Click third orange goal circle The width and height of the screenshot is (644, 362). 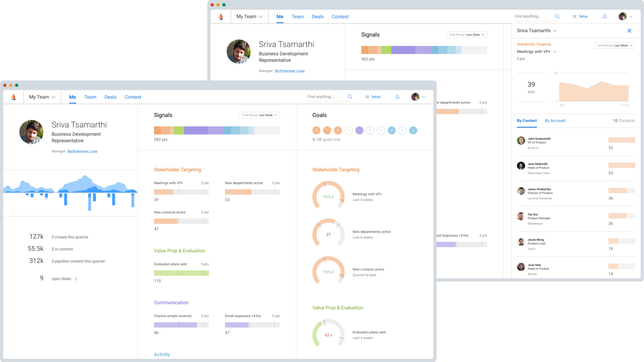point(338,130)
